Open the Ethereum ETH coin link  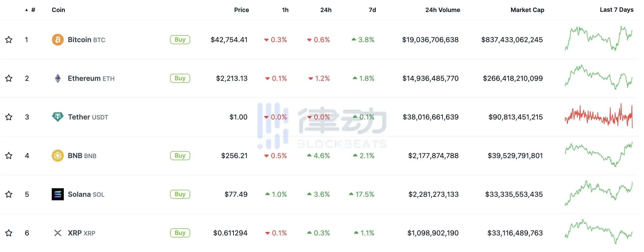91,78
